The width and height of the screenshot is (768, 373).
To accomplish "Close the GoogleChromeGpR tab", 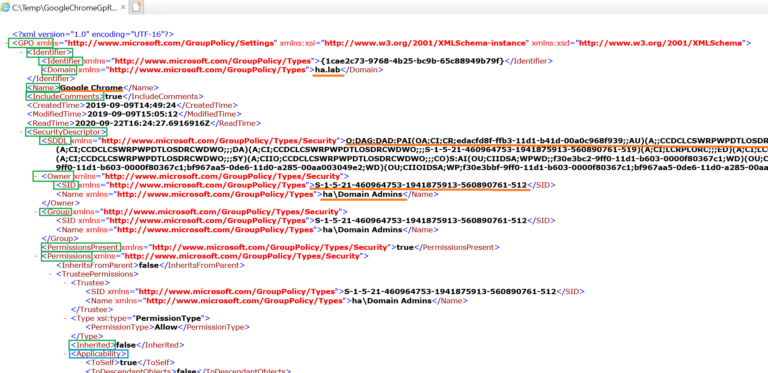I will 122,7.
